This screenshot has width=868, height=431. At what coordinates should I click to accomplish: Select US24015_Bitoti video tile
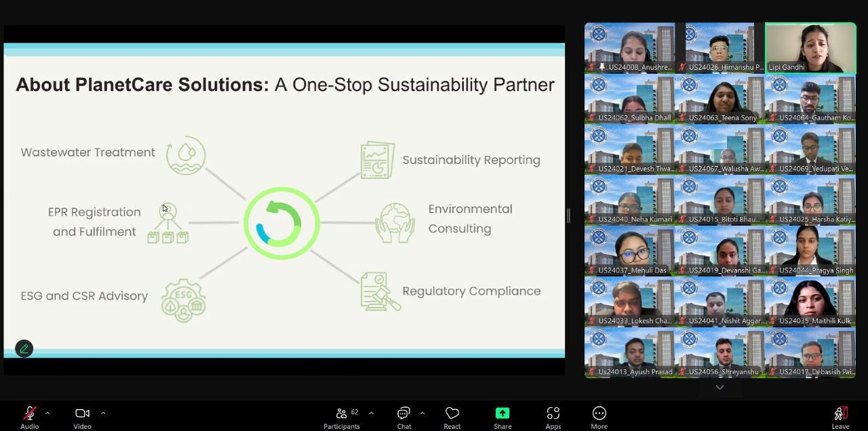coord(720,200)
